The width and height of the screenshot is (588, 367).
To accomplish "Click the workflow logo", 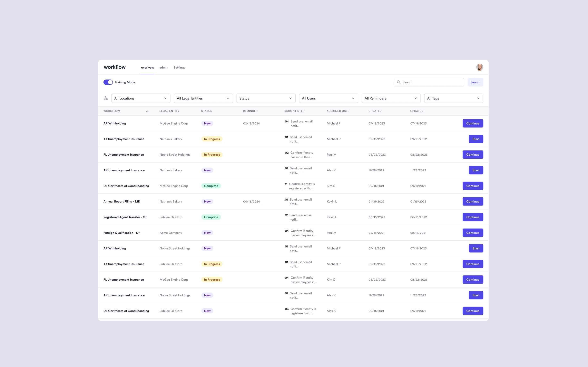I will point(115,67).
